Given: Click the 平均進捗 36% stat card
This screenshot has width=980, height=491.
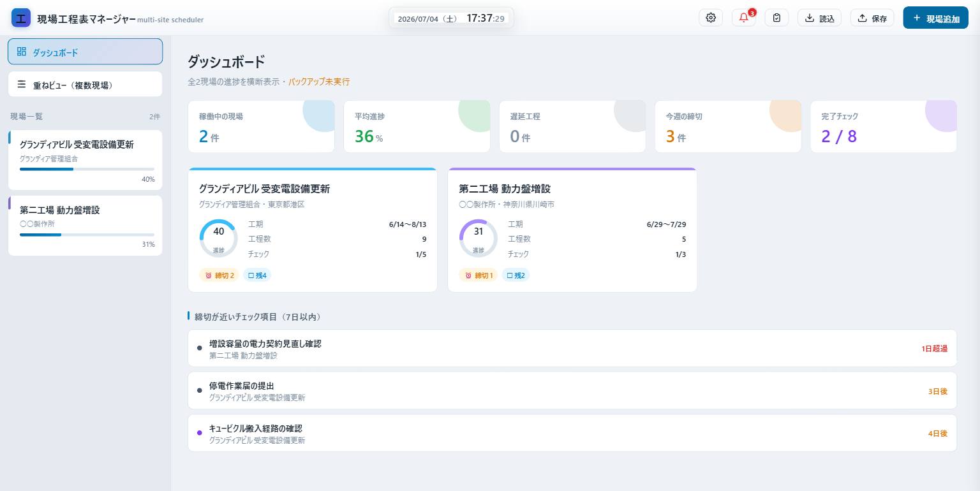Looking at the screenshot, I should pyautogui.click(x=417, y=126).
